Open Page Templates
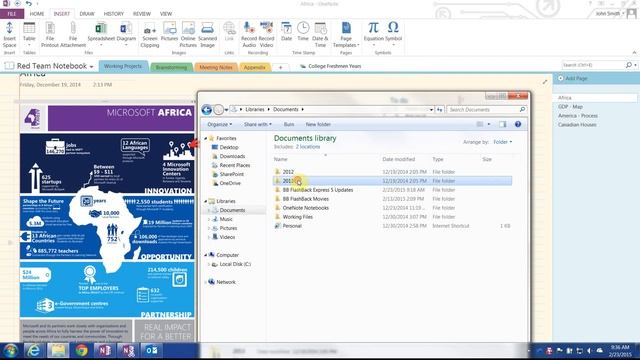This screenshot has width=640, height=360. [x=346, y=35]
